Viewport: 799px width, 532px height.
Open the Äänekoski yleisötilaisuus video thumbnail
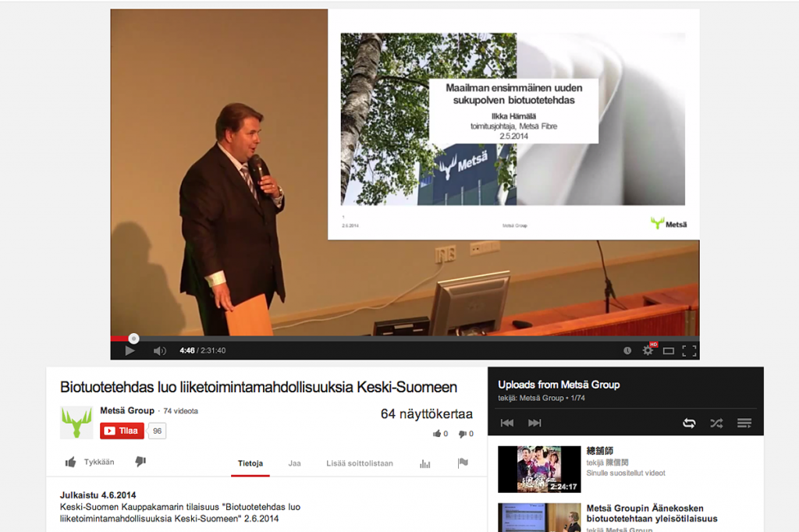(539, 518)
